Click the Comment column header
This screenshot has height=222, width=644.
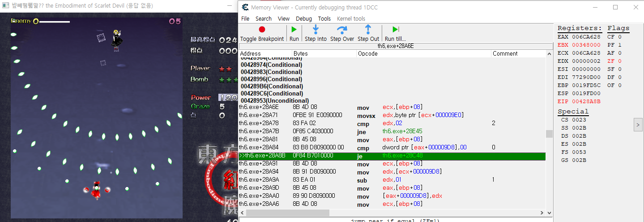tap(518, 53)
